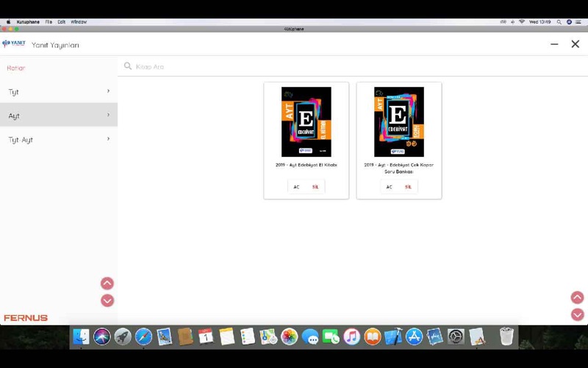Open iTunes from the Dock

[352, 336]
